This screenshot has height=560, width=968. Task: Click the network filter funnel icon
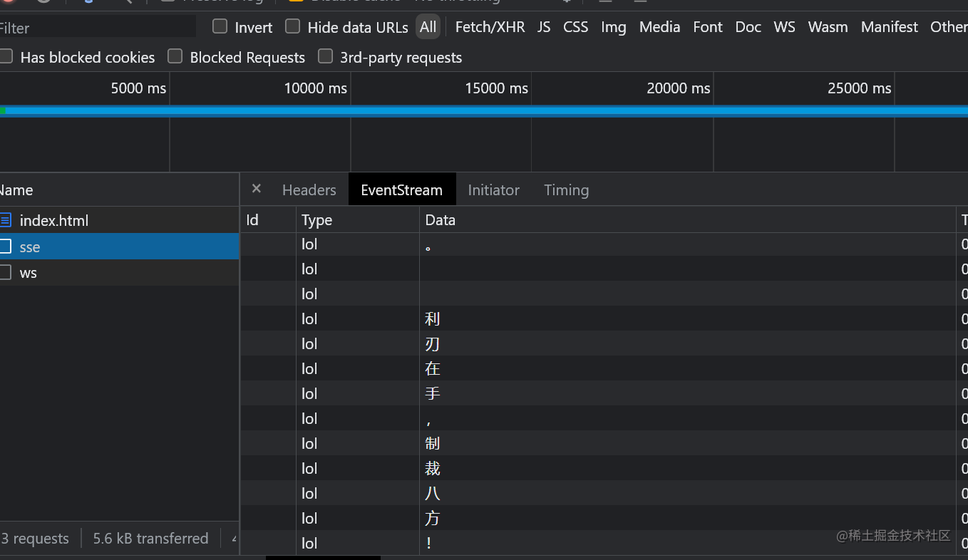88,2
